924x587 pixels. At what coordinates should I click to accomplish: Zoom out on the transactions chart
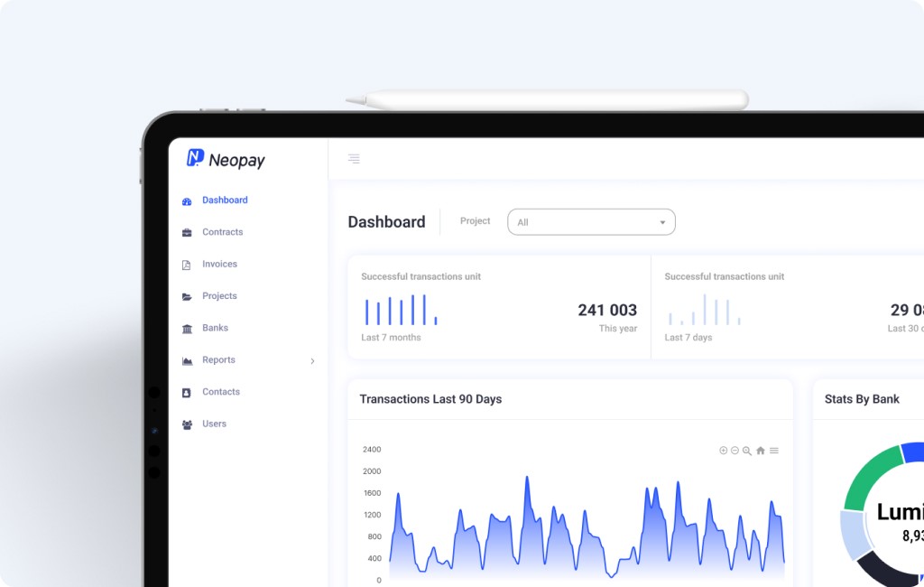coord(735,450)
